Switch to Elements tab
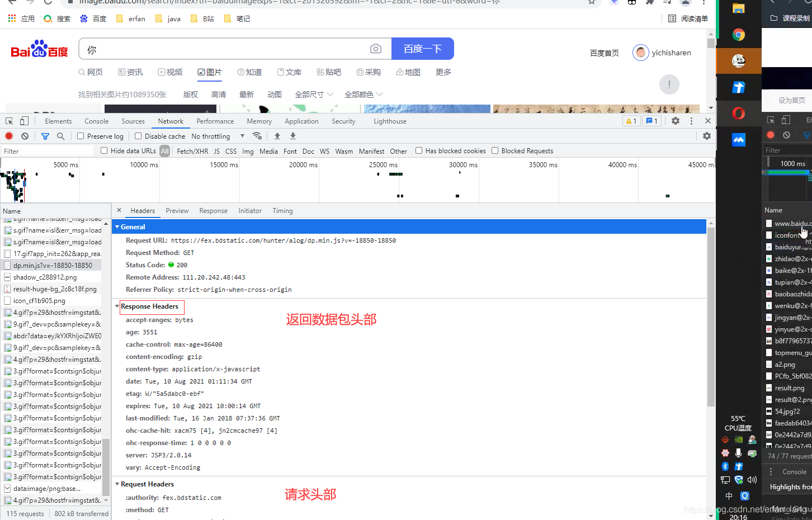Image resolution: width=812 pixels, height=520 pixels. coord(58,121)
